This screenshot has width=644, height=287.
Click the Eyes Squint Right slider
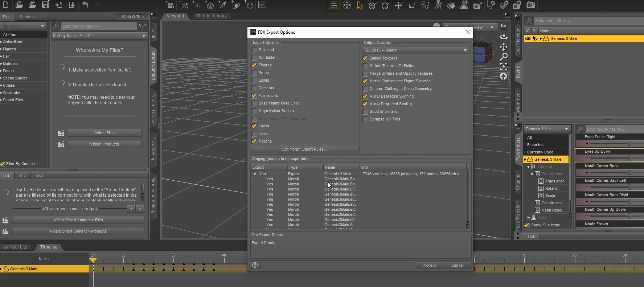pos(610,144)
